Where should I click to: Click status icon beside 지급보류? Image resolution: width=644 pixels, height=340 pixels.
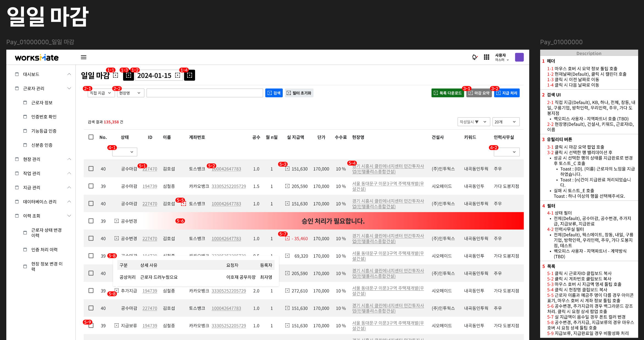117,325
